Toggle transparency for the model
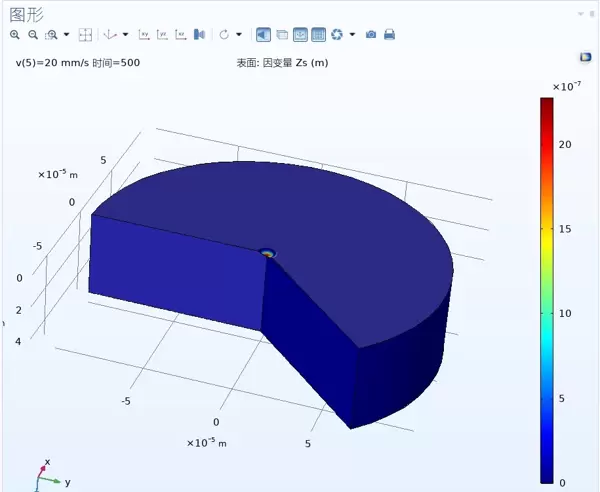The image size is (600, 492). (x=282, y=35)
